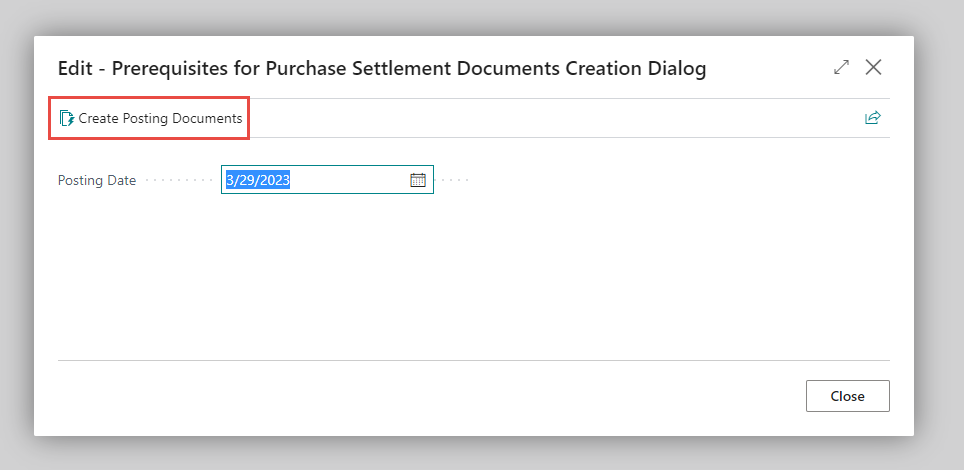Image resolution: width=964 pixels, height=470 pixels.
Task: Expand dialog with diagonal arrows icon
Action: [x=841, y=67]
